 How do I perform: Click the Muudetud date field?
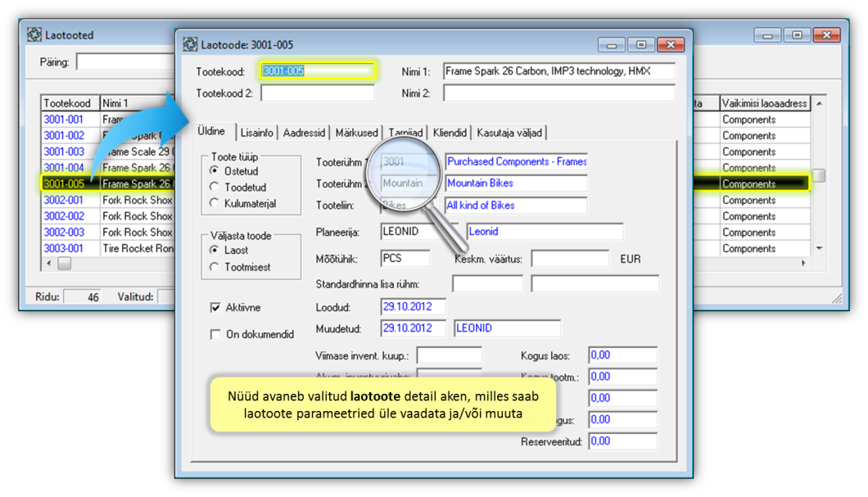[413, 328]
